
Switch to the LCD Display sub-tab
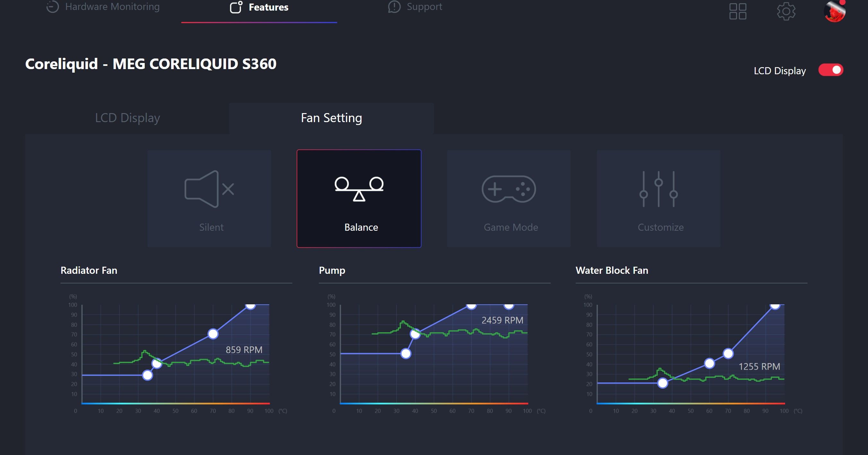127,118
